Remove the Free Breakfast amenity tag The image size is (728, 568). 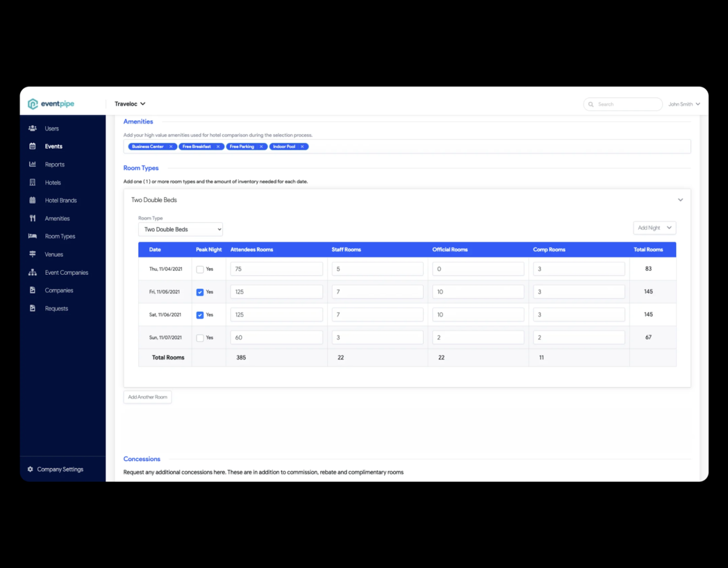click(218, 147)
